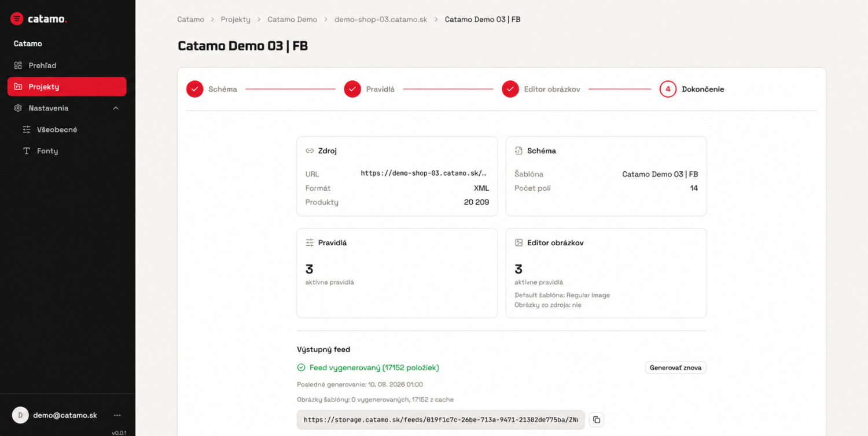Click the Schéma card icon
This screenshot has height=436, width=868.
click(x=518, y=151)
